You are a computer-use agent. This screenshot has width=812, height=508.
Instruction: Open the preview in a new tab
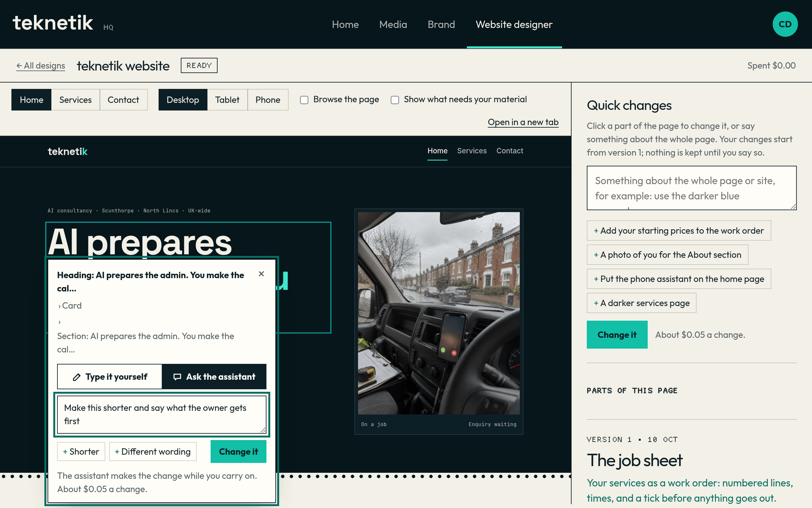[x=523, y=122]
